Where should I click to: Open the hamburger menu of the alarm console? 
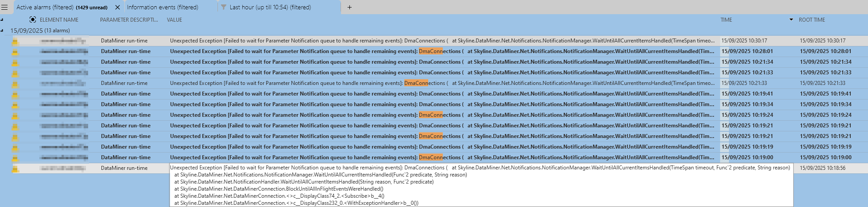click(4, 7)
